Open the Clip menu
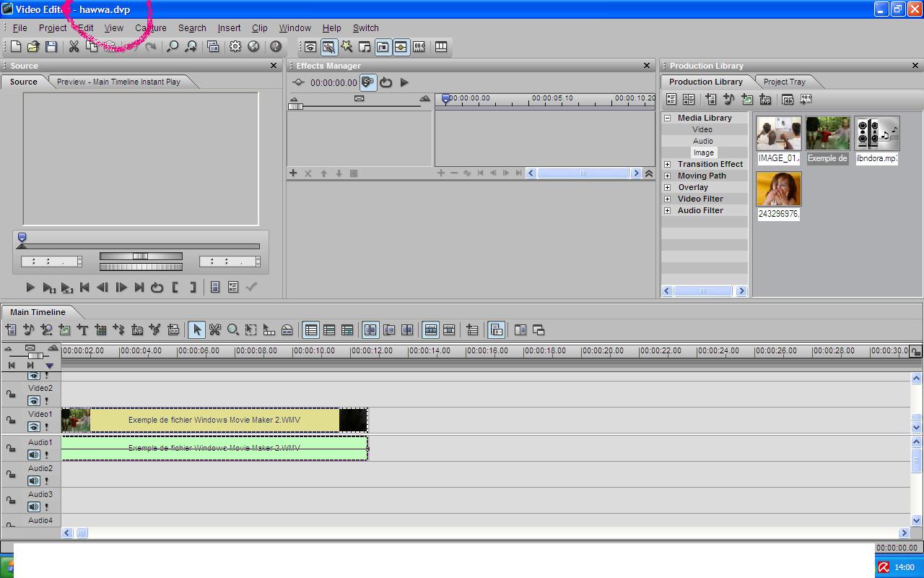 (x=259, y=28)
